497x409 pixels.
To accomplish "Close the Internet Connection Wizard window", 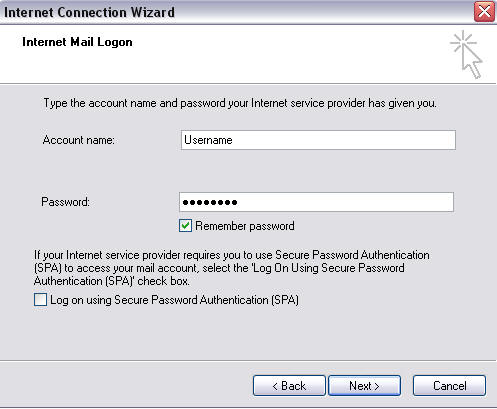I will (x=484, y=12).
